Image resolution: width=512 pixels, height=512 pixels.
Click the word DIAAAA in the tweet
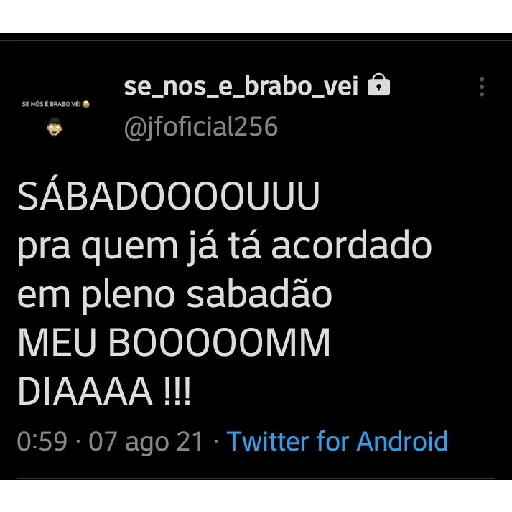[85, 391]
